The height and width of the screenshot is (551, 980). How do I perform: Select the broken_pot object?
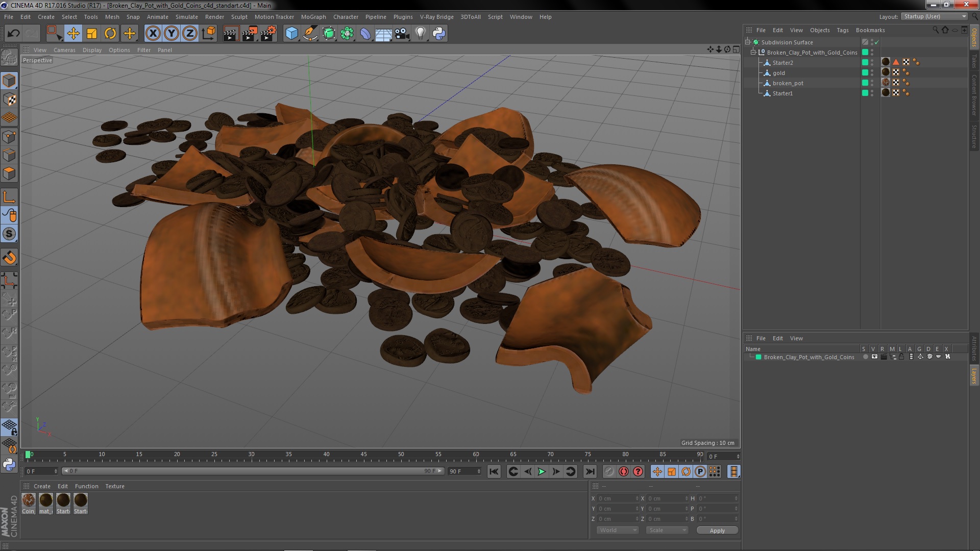tap(788, 83)
